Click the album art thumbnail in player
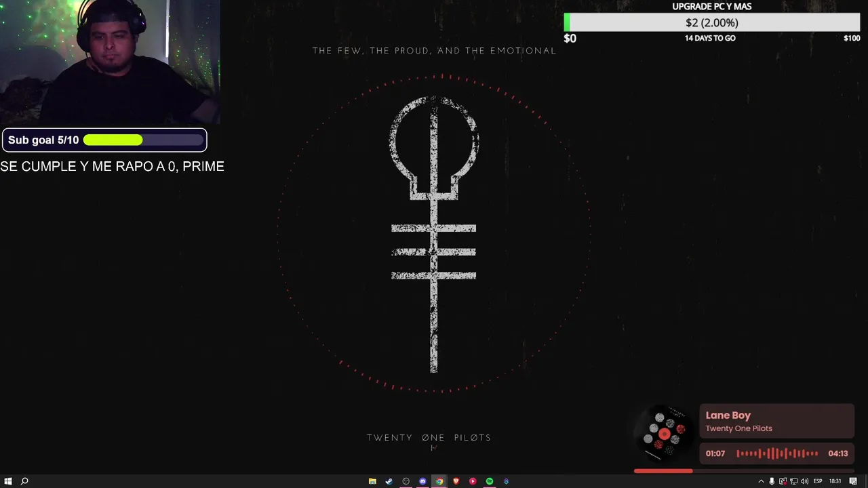868x488 pixels. pyautogui.click(x=665, y=434)
